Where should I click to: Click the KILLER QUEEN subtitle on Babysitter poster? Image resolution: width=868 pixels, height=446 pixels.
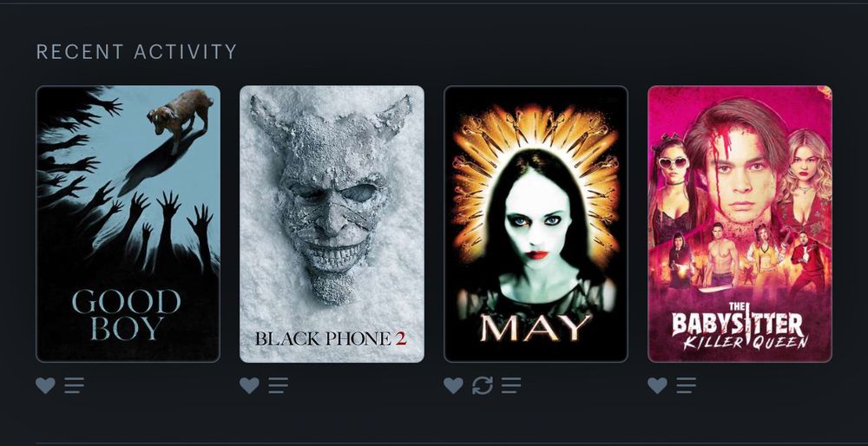click(746, 342)
